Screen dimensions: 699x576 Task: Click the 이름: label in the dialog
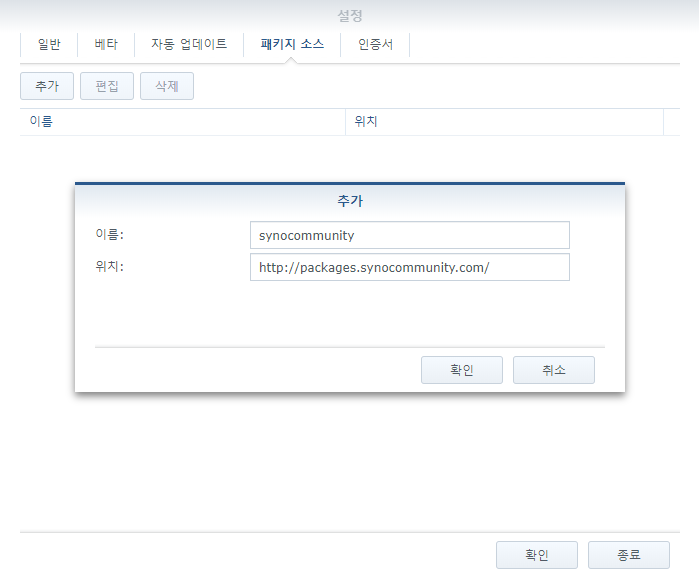[x=110, y=234]
